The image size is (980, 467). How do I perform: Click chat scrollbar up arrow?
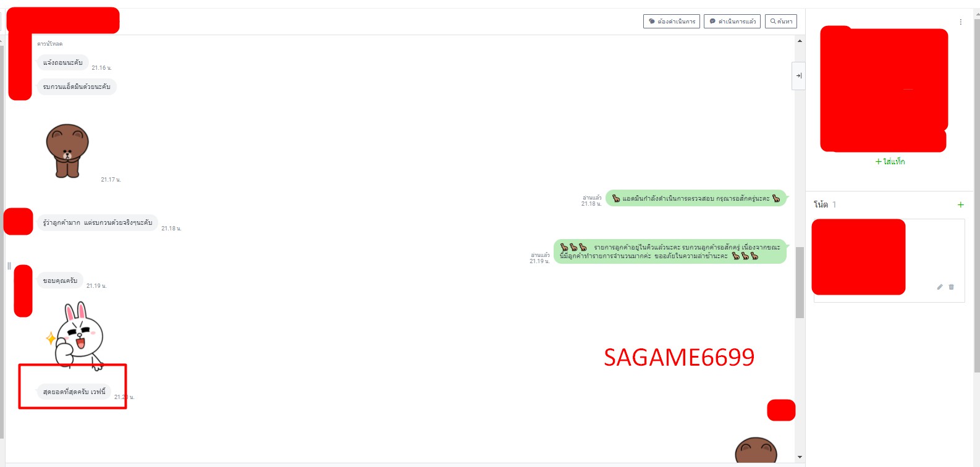800,41
